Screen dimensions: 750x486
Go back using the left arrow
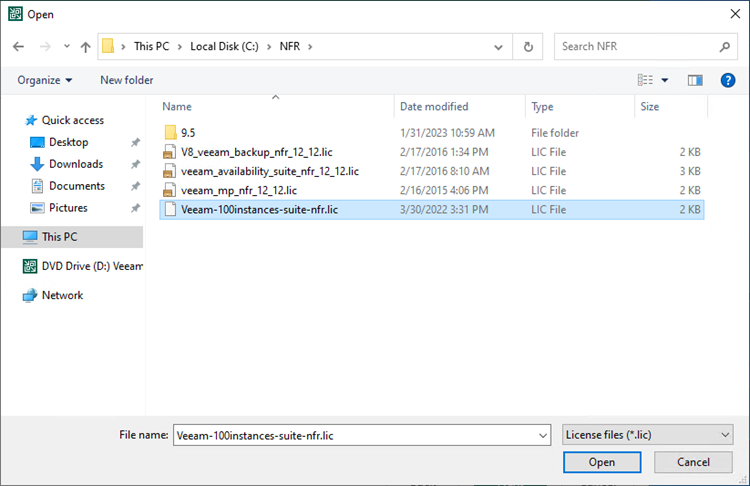18,46
